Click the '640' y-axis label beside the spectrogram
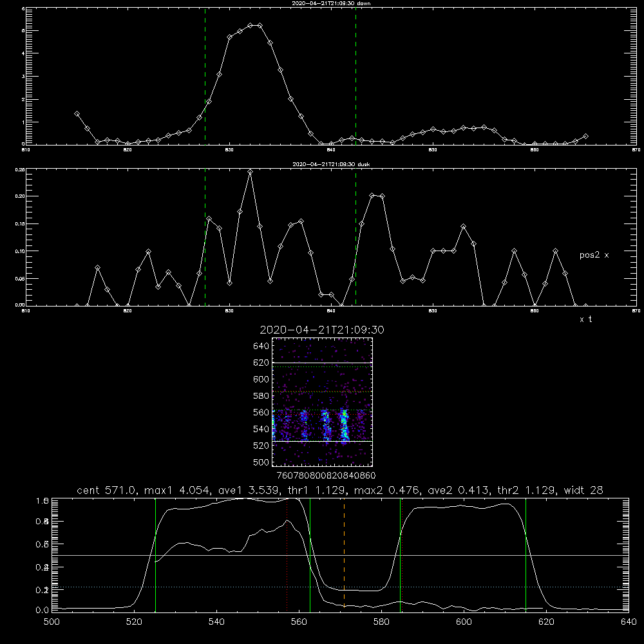The image size is (644, 644). (261, 346)
